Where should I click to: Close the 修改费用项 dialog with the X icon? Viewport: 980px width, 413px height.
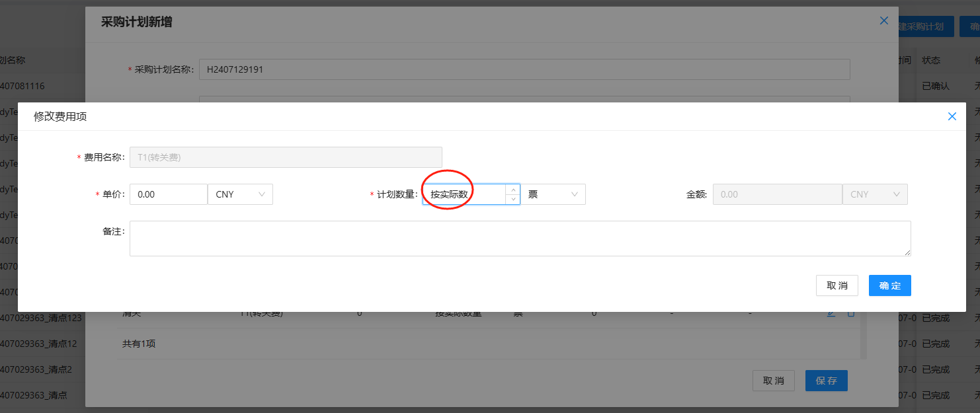pyautogui.click(x=952, y=116)
